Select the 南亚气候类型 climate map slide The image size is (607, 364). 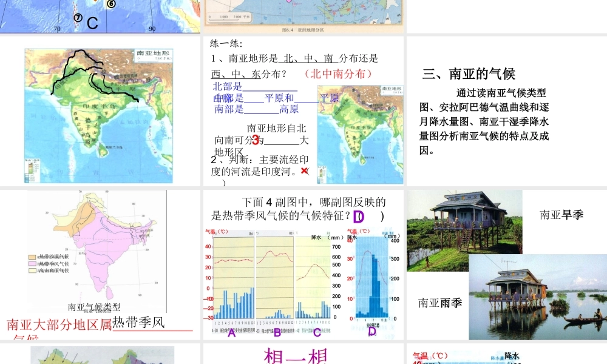coord(100,265)
